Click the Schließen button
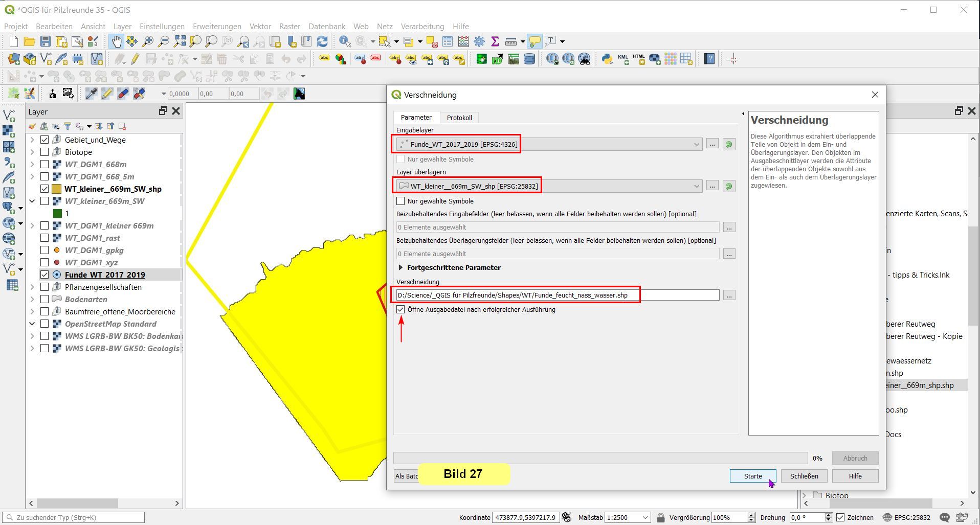Viewport: 980px width, 525px height. click(804, 476)
